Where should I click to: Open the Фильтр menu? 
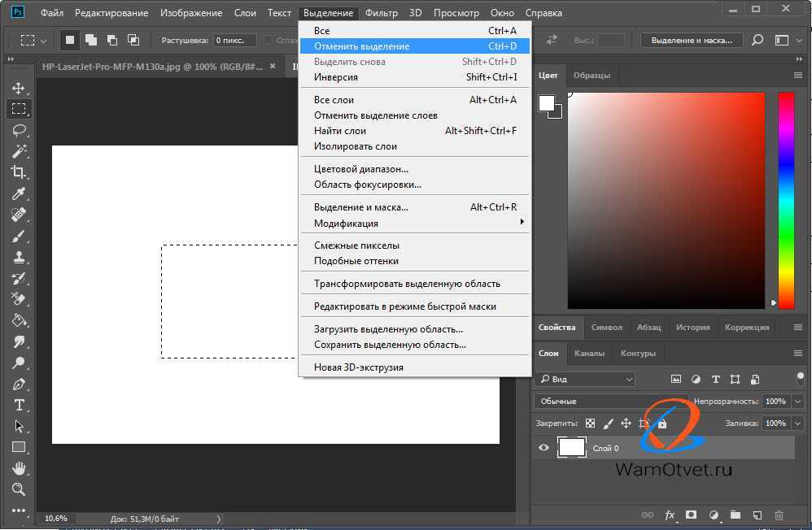[x=381, y=13]
